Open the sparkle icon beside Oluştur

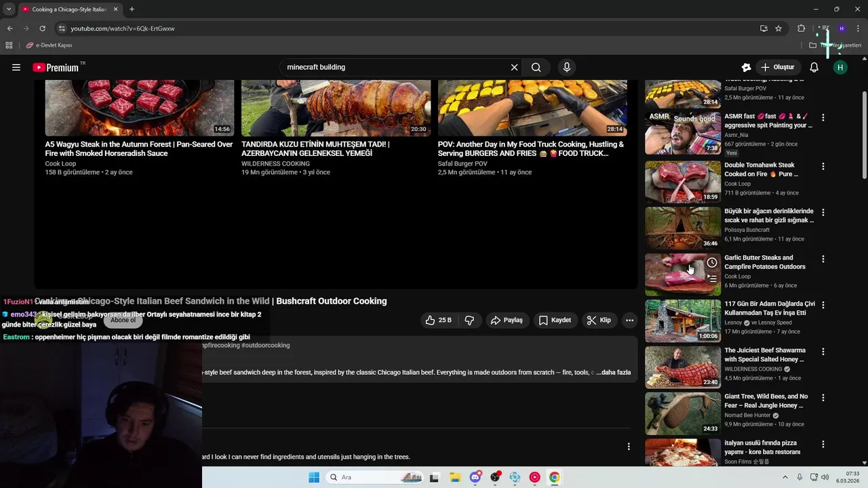click(x=746, y=67)
